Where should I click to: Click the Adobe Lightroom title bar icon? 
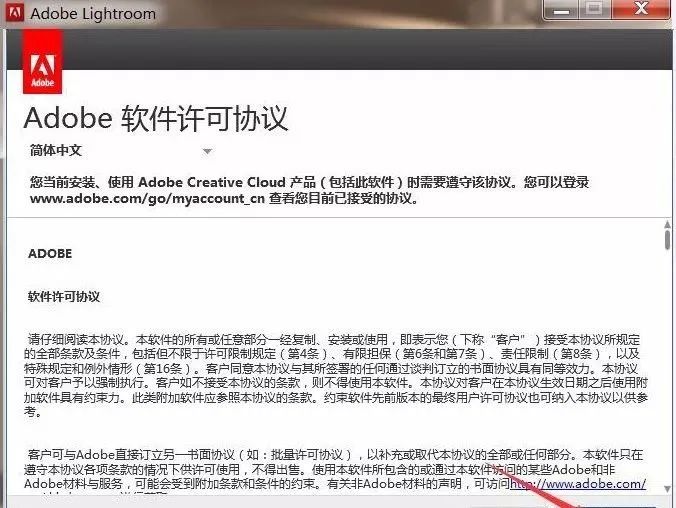[14, 13]
